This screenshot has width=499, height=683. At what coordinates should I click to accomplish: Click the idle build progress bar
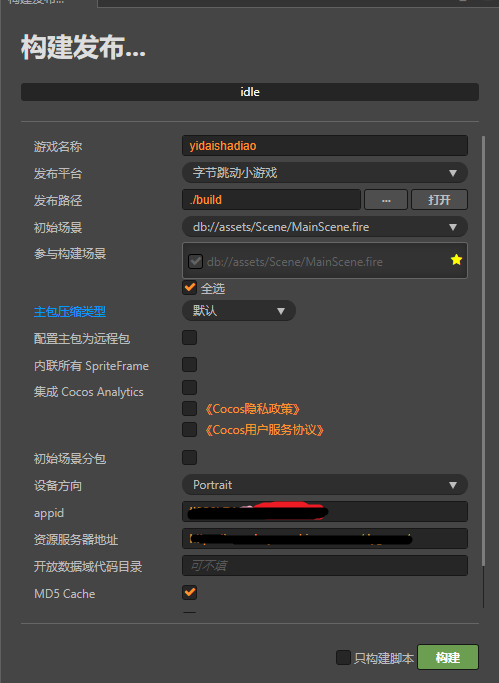coord(250,92)
